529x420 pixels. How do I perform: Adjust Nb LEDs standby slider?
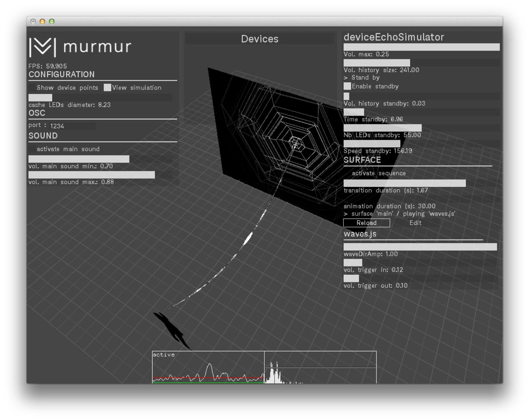tap(421, 128)
